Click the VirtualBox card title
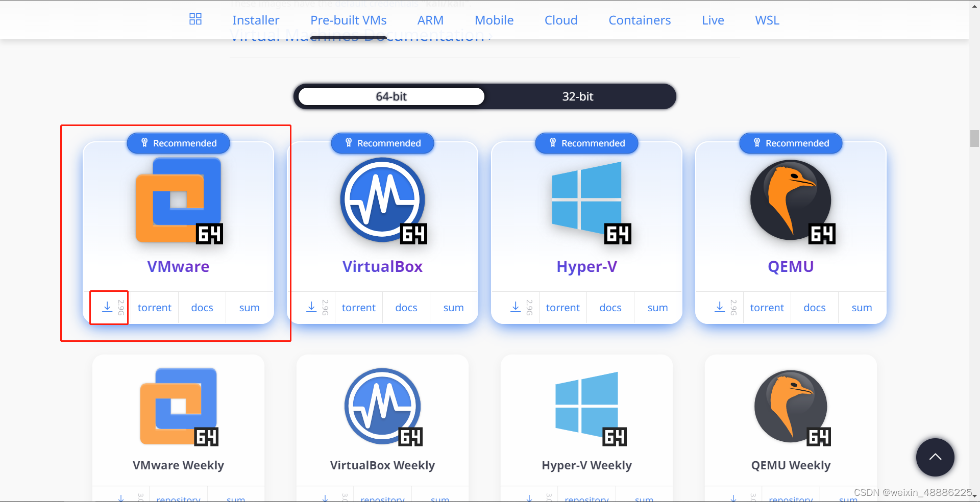The width and height of the screenshot is (980, 502). pyautogui.click(x=382, y=266)
